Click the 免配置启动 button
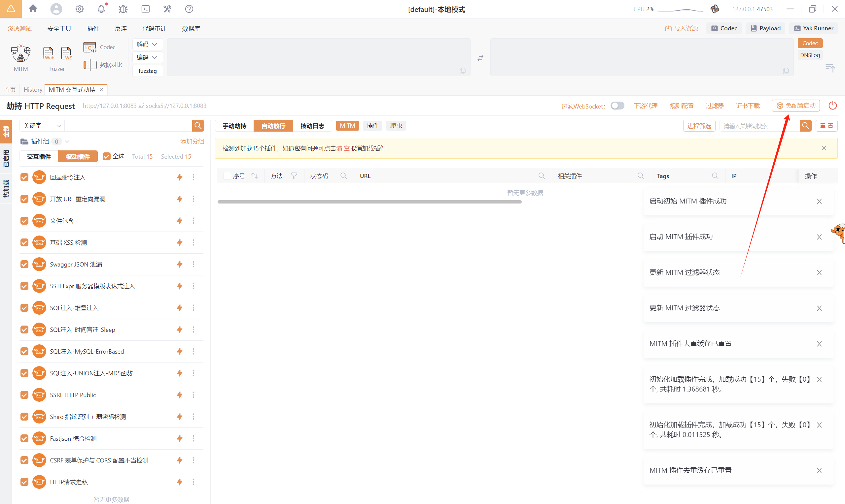845x504 pixels. point(795,106)
